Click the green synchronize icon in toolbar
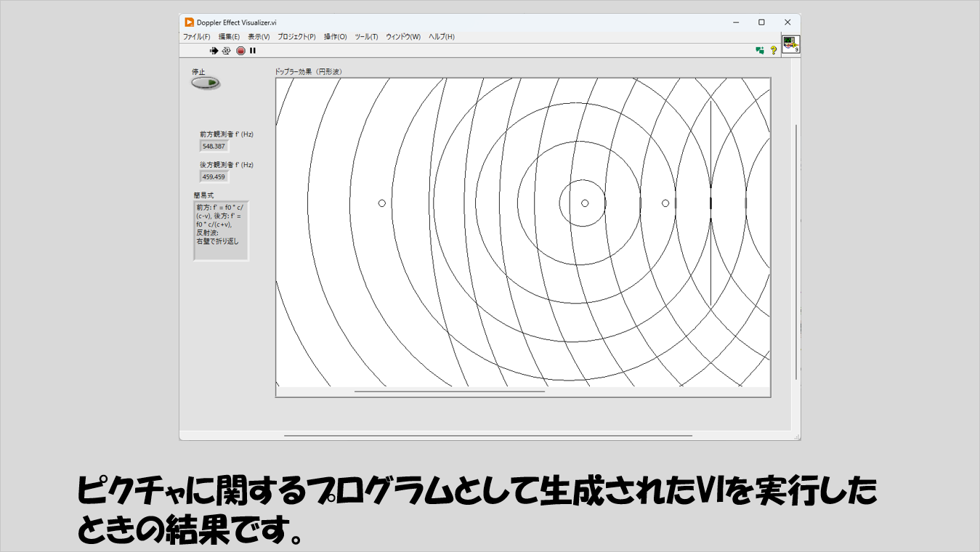This screenshot has width=980, height=552. click(x=760, y=51)
